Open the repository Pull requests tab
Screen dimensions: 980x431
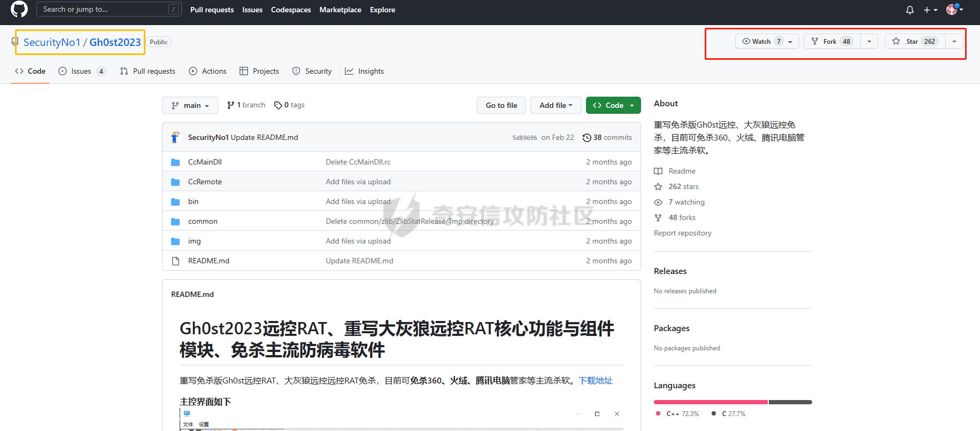pos(148,71)
